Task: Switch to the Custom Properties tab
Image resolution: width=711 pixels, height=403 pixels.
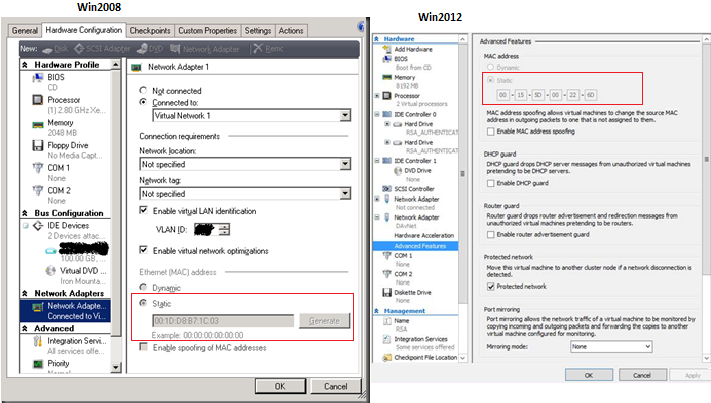Action: pyautogui.click(x=210, y=31)
